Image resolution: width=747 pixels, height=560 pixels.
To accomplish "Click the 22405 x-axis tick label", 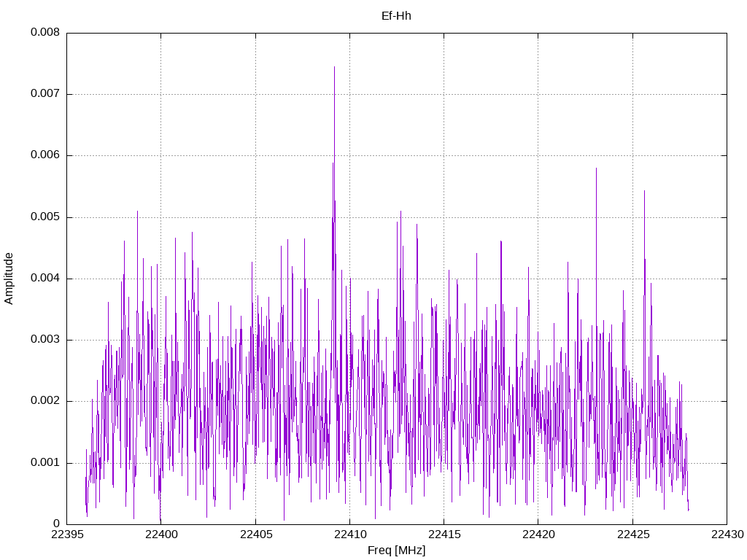I will [x=256, y=534].
